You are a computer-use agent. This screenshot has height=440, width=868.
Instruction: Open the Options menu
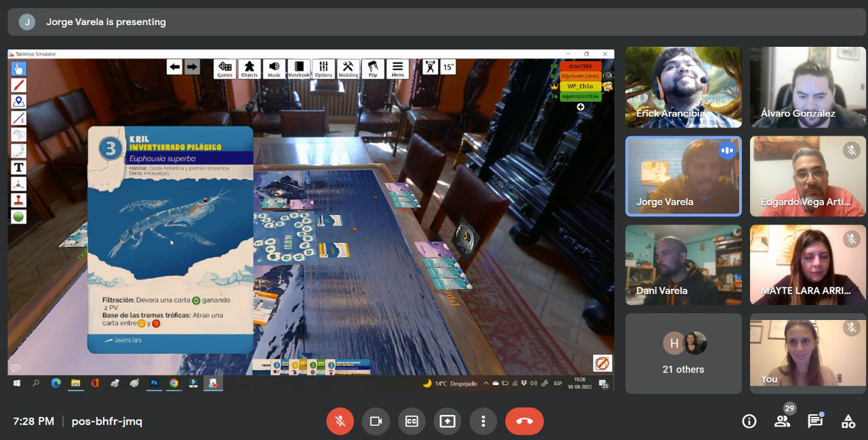(323, 69)
